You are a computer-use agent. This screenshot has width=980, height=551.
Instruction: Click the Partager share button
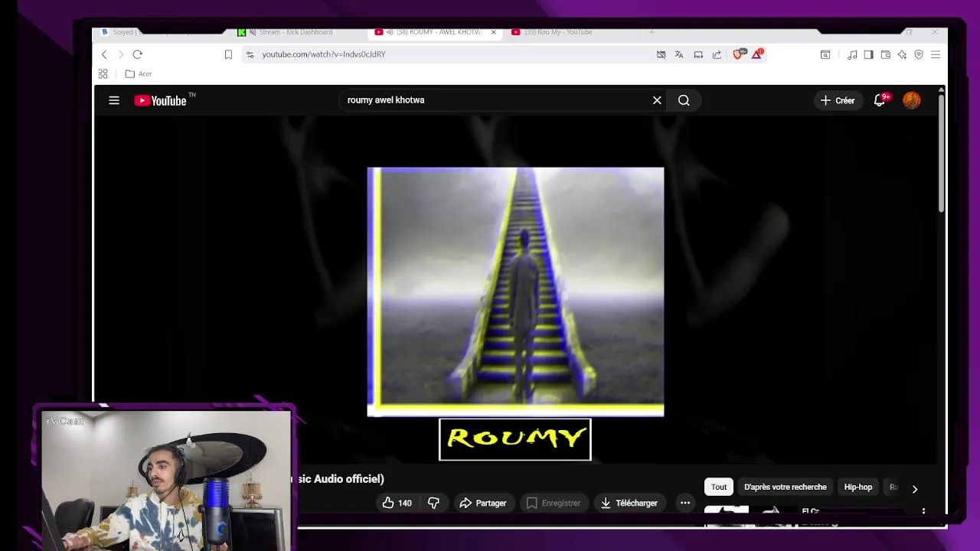[483, 503]
